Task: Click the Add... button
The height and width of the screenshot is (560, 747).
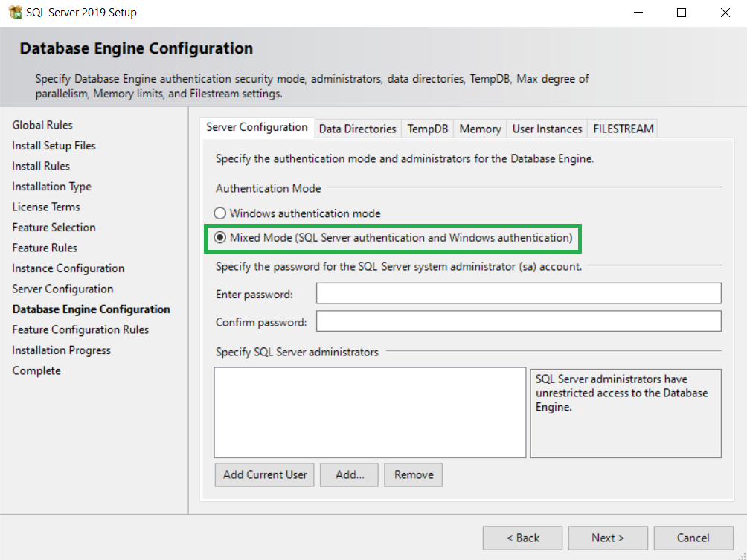Action: 349,474
